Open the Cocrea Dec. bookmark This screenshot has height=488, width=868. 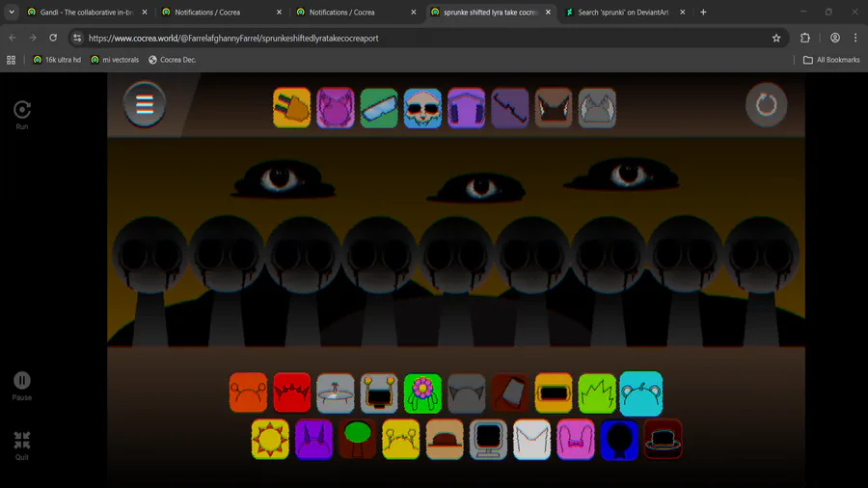coord(173,60)
